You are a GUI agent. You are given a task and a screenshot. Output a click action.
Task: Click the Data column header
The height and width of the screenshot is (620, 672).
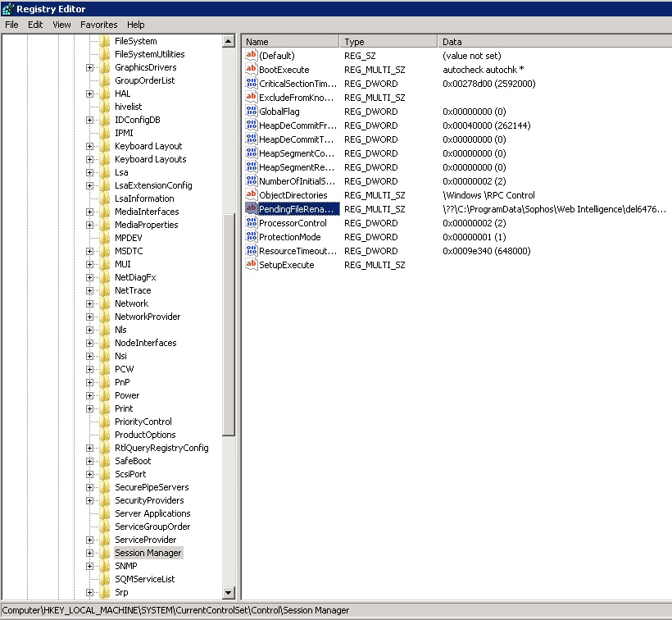pyautogui.click(x=553, y=42)
